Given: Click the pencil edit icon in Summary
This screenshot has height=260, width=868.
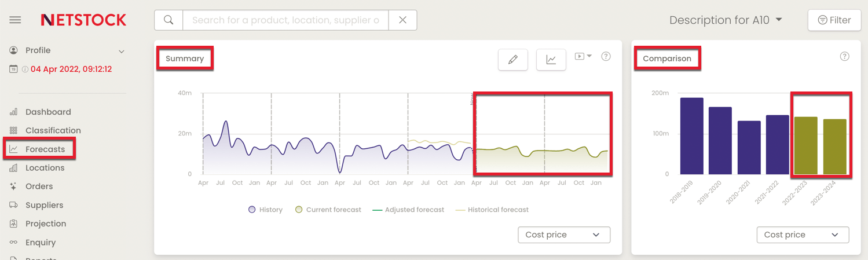Looking at the screenshot, I should tap(512, 60).
